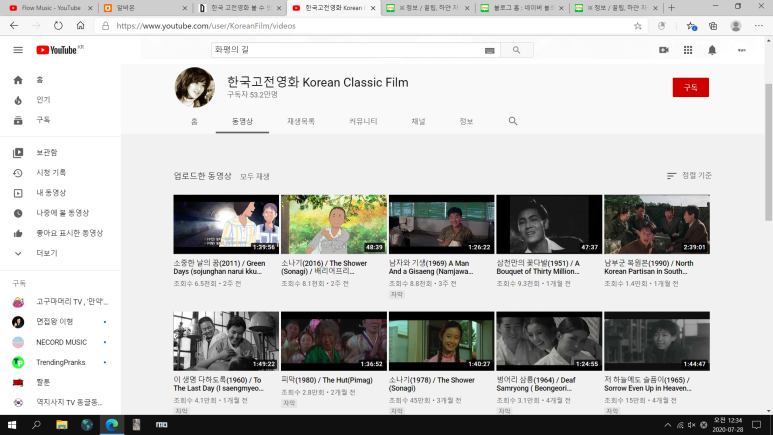The width and height of the screenshot is (773, 435).
Task: Switch to the 홈 channel tab
Action: click(194, 121)
